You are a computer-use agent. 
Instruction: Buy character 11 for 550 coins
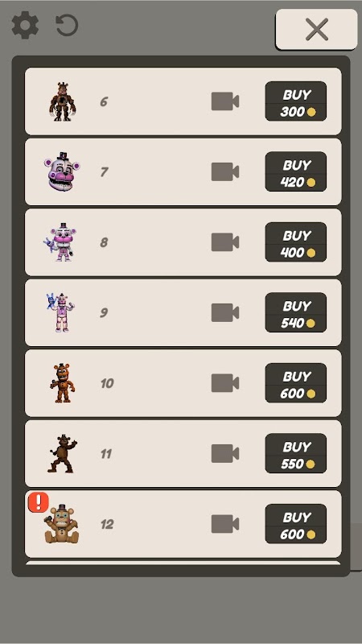(x=296, y=453)
